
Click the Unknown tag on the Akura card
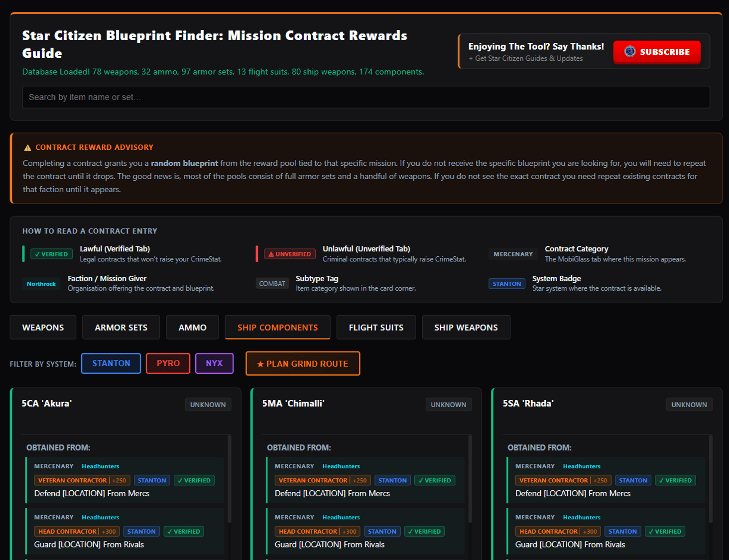(208, 405)
